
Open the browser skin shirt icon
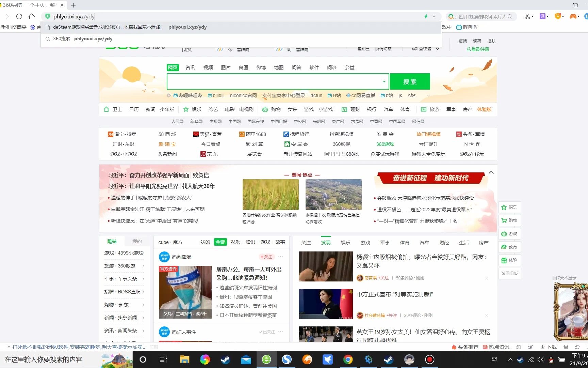[x=576, y=5]
